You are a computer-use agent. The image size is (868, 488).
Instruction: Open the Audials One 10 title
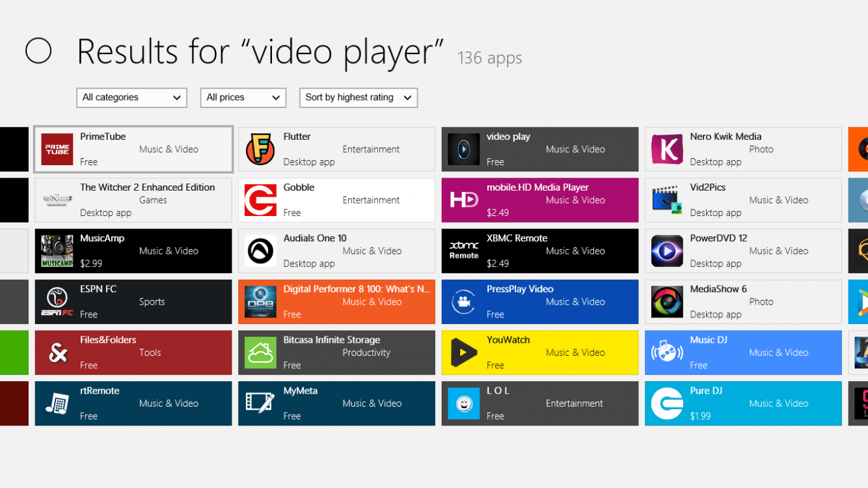[315, 238]
